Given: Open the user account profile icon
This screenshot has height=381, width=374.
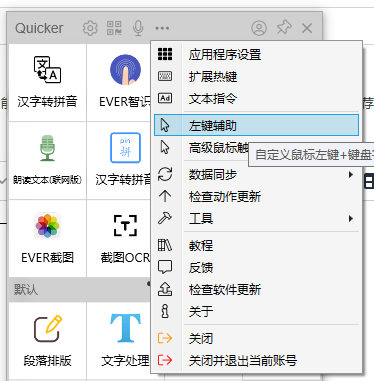Looking at the screenshot, I should (x=259, y=28).
